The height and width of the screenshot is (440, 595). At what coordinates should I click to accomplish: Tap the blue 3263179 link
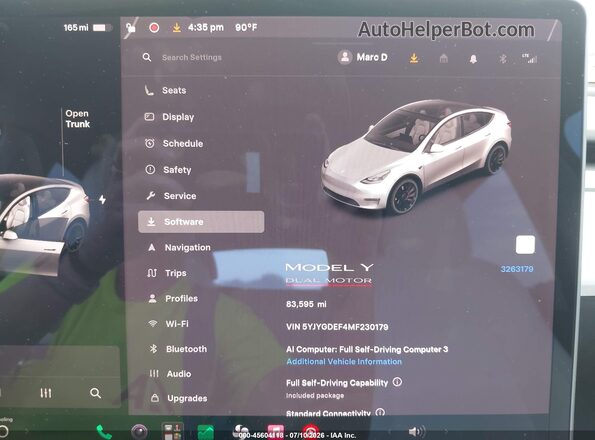pos(516,269)
